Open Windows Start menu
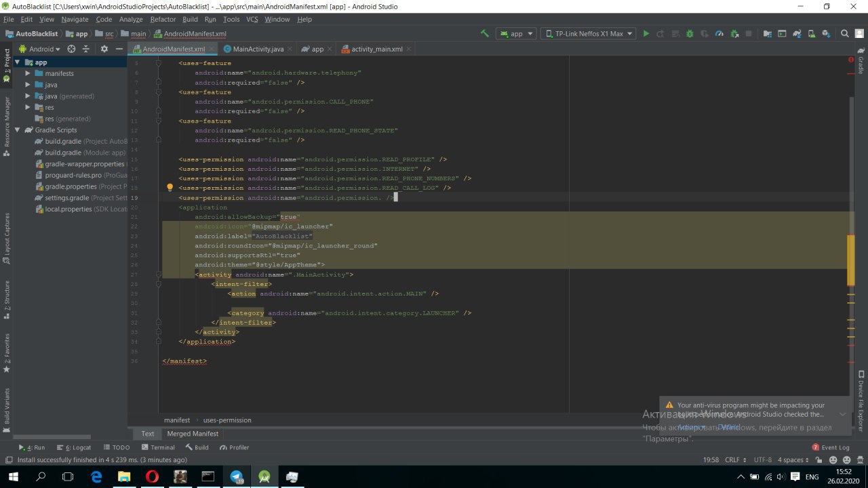This screenshot has height=488, width=868. [14, 476]
